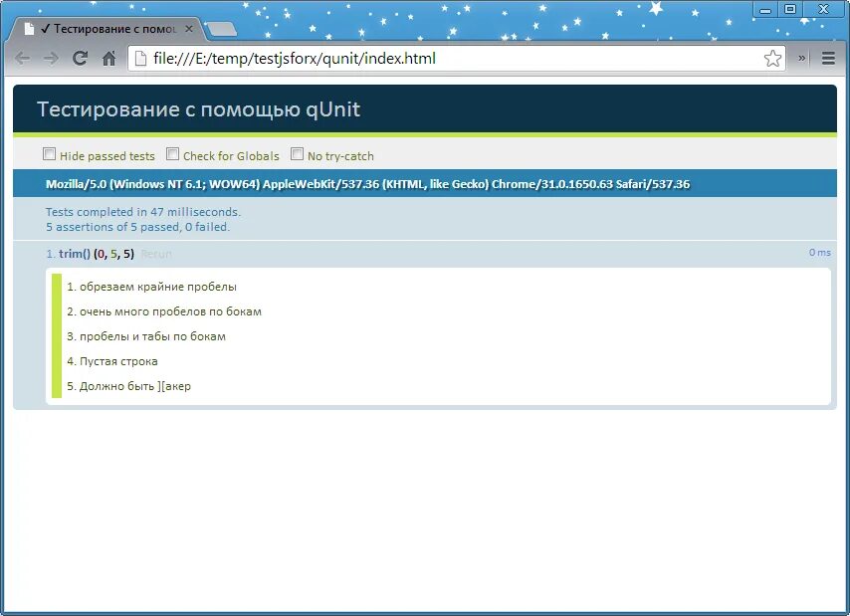Image resolution: width=850 pixels, height=616 pixels.
Task: Enable the 'Hide passed tests' checkbox
Action: click(x=50, y=154)
